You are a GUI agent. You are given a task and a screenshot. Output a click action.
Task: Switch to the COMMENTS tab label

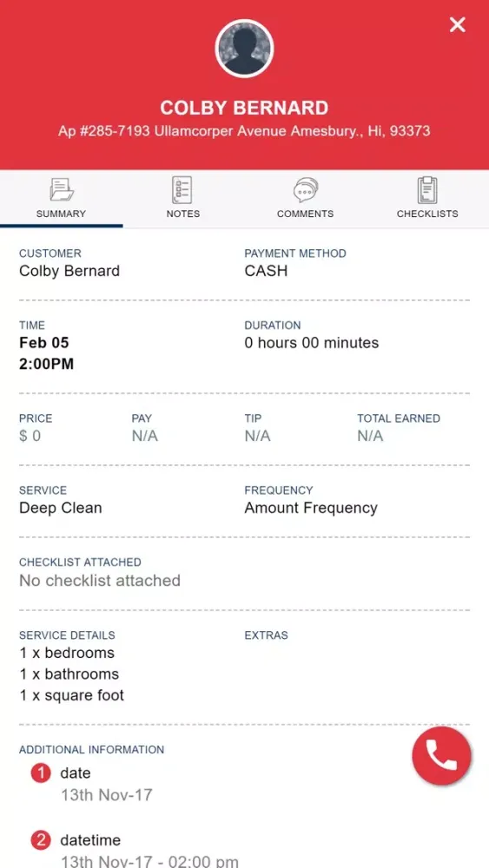(x=305, y=214)
